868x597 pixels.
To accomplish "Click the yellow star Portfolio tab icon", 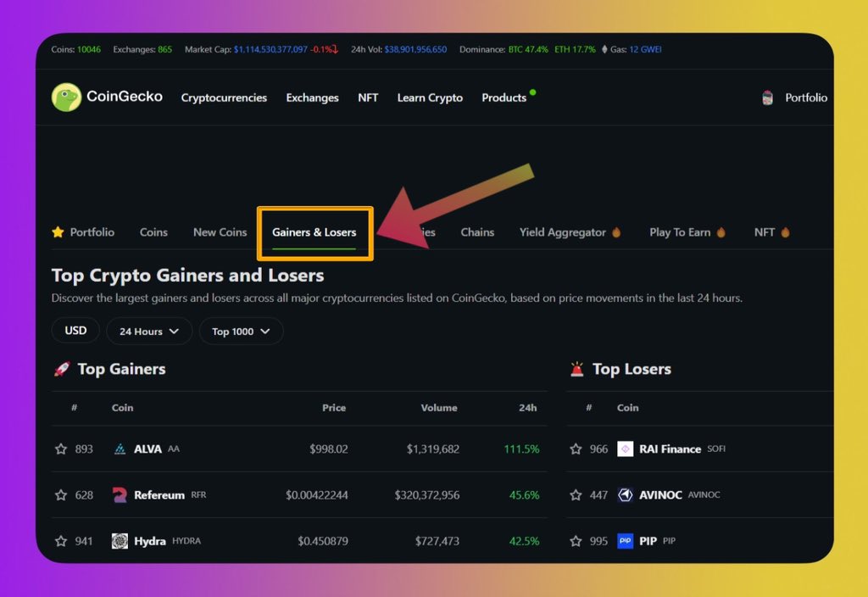I will 58,232.
